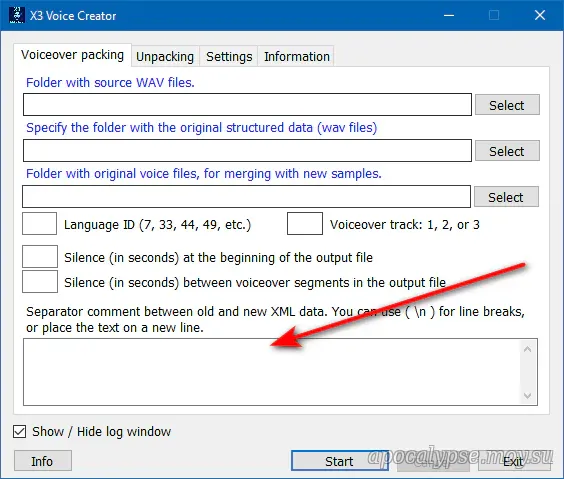The width and height of the screenshot is (564, 479).
Task: Switch to the Voiceover packing tab
Action: [x=72, y=55]
